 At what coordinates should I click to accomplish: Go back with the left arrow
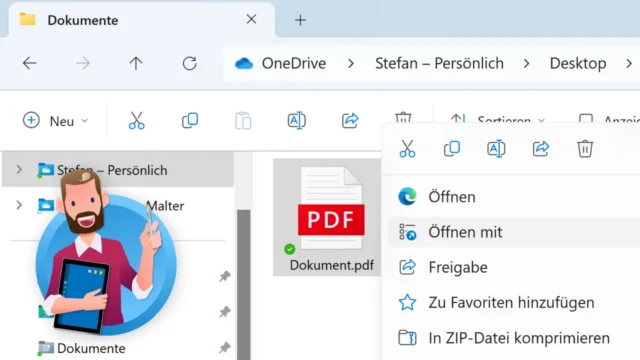[x=29, y=63]
